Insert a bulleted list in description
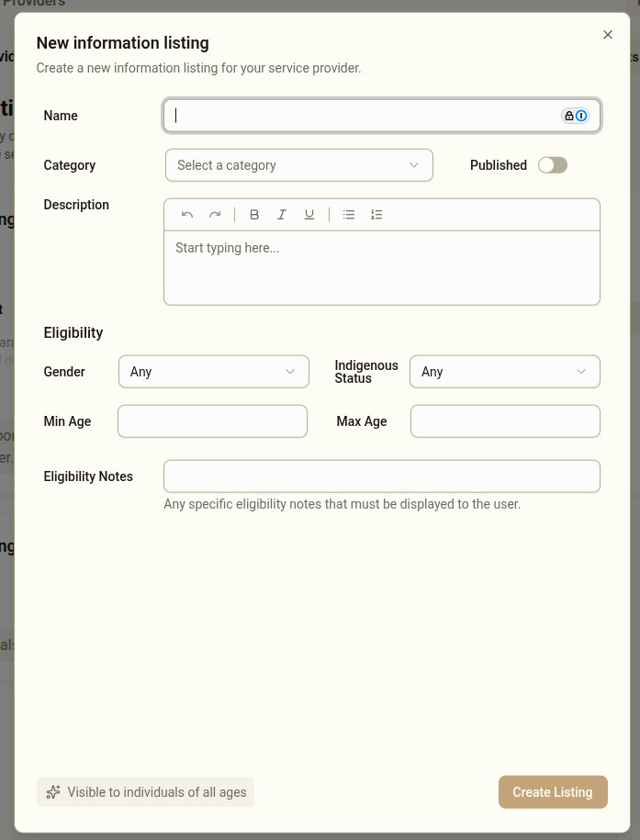The image size is (640, 840). [x=349, y=215]
